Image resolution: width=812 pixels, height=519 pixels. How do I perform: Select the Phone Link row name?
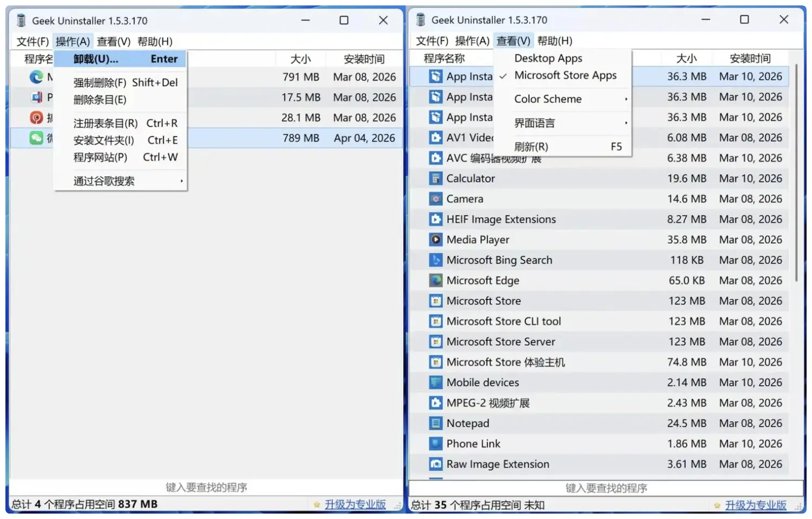click(473, 444)
